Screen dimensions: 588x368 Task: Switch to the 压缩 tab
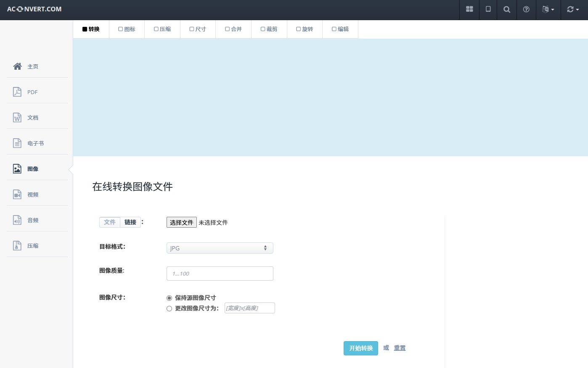[x=162, y=29]
